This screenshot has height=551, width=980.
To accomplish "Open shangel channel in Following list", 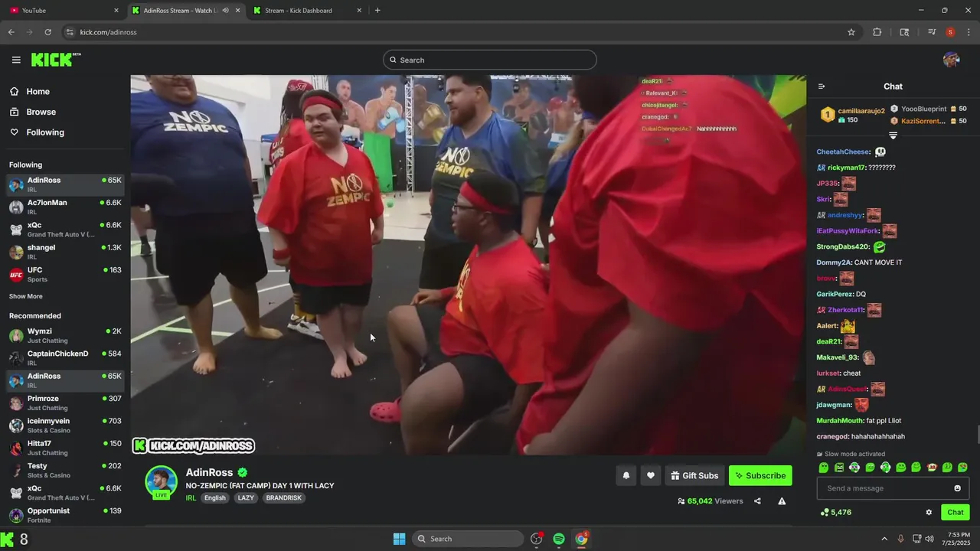I will tap(65, 252).
